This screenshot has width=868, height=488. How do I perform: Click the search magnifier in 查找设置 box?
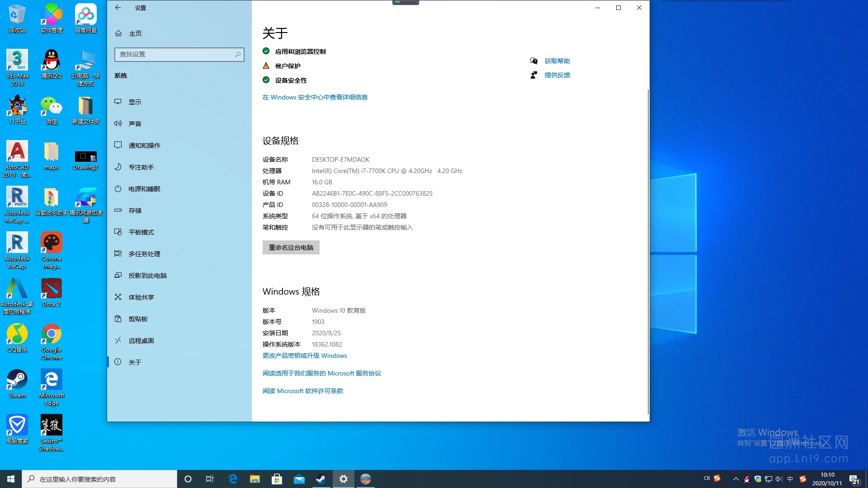tap(238, 54)
